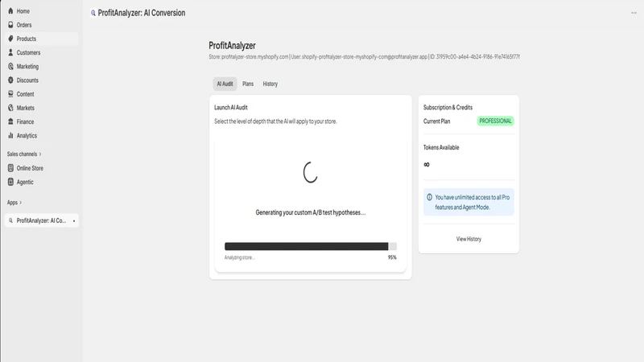Open the Markets page
Image resolution: width=644 pixels, height=362 pixels.
[41, 108]
